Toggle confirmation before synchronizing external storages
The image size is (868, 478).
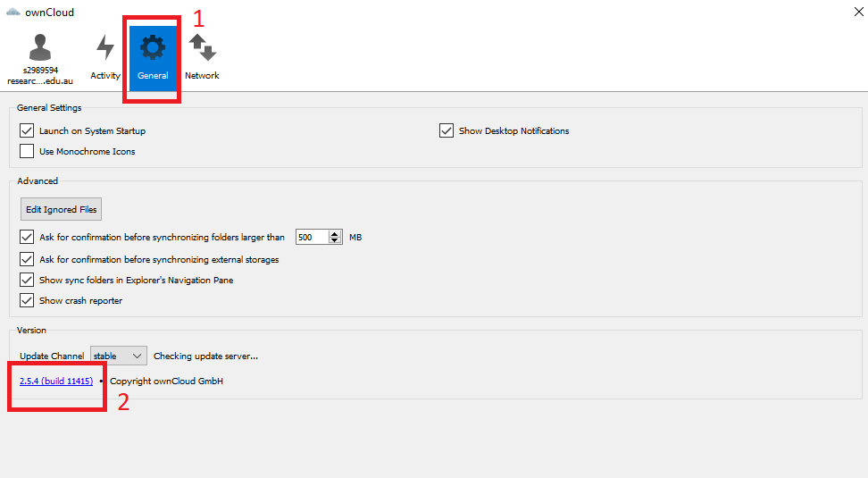tap(27, 259)
